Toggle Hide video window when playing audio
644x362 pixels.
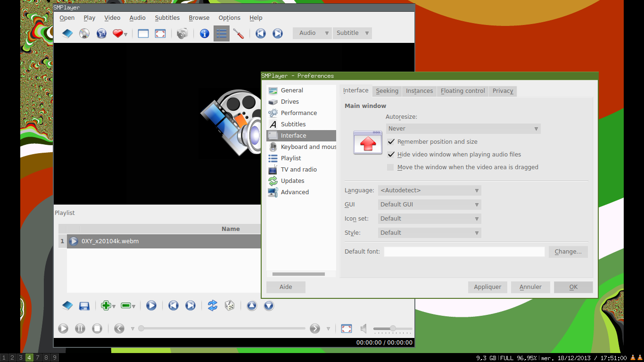pos(391,155)
